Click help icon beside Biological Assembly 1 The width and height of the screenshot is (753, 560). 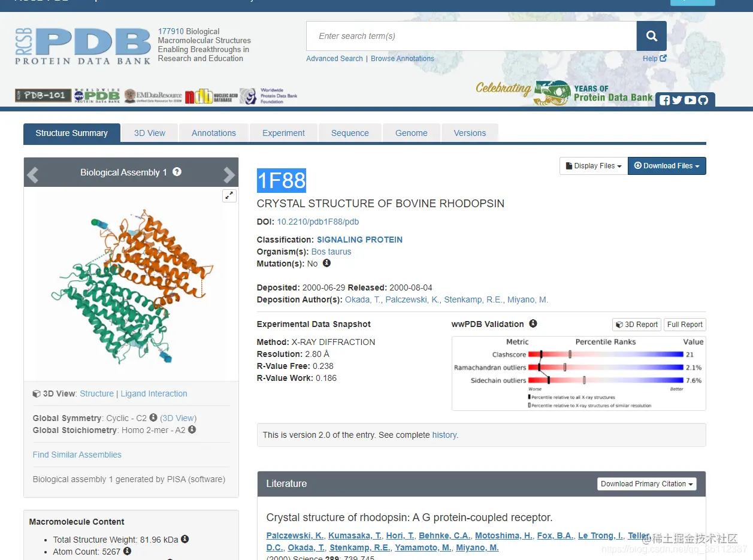click(x=177, y=172)
